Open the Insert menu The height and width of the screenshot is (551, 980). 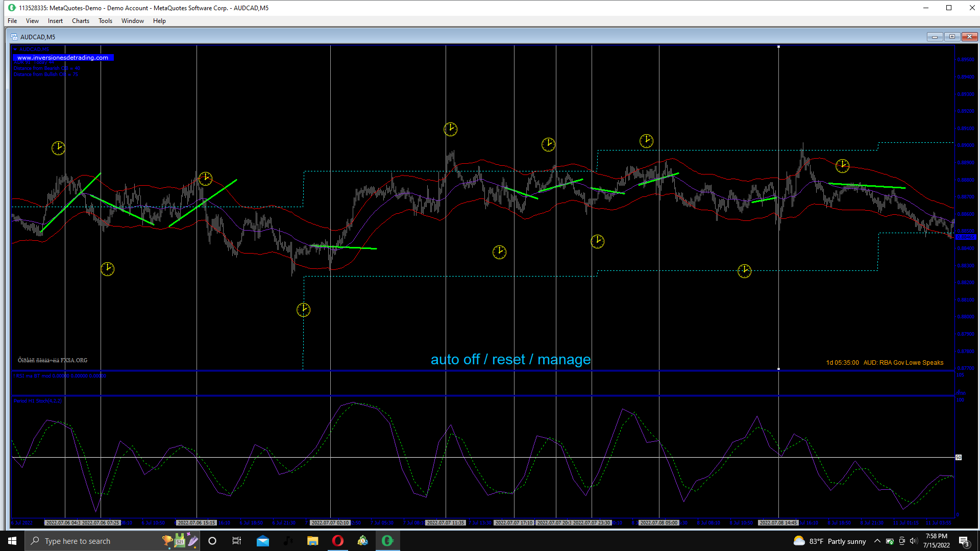pyautogui.click(x=55, y=21)
